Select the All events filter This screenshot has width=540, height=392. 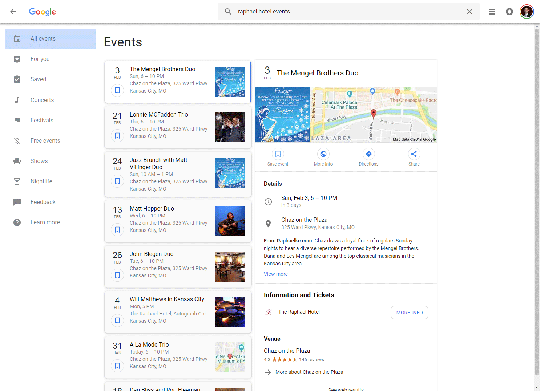[51, 39]
